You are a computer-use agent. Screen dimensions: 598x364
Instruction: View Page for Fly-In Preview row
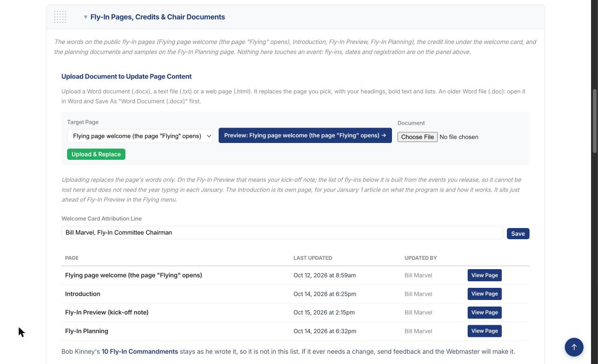coord(484,313)
